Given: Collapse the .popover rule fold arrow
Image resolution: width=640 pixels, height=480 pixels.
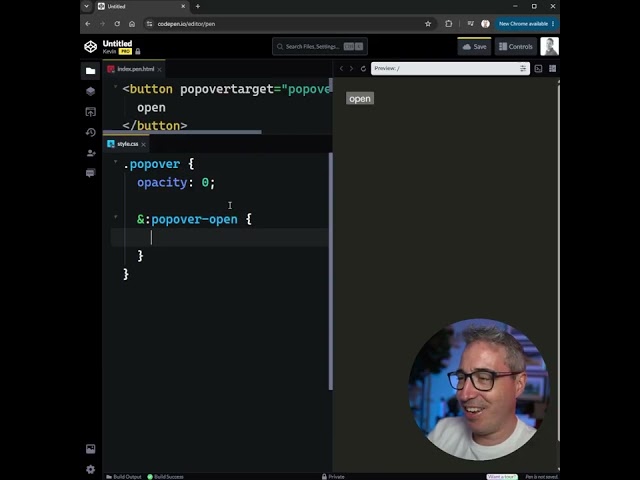Looking at the screenshot, I should pos(116,162).
